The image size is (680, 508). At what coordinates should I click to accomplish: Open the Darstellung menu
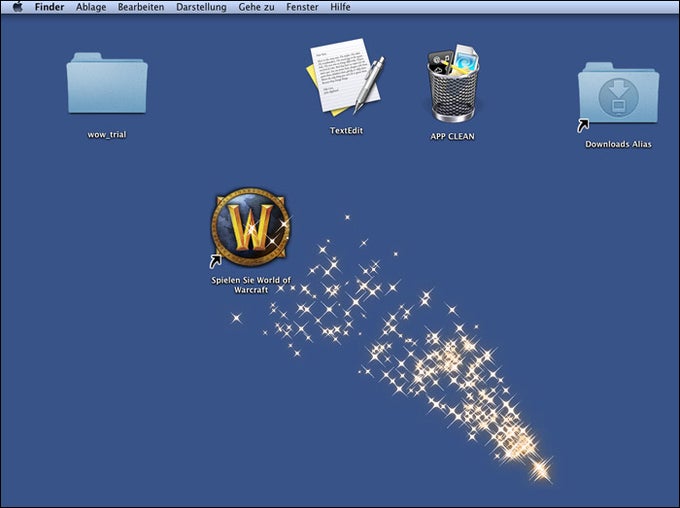[x=201, y=7]
